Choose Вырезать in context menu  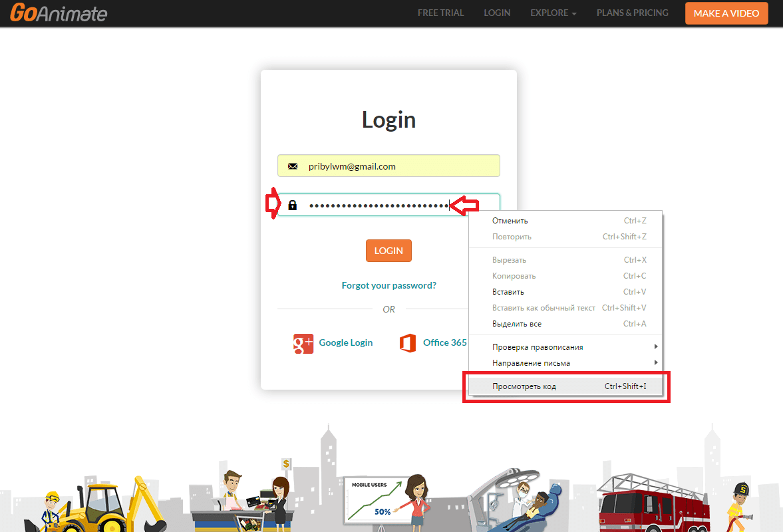(x=565, y=260)
